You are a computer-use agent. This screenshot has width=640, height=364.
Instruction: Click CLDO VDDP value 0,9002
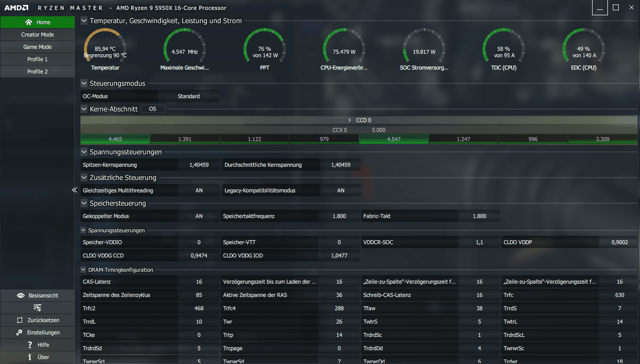tap(620, 242)
